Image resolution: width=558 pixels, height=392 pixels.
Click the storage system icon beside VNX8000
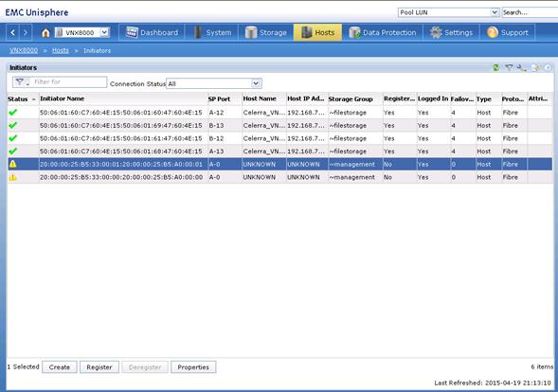tap(60, 33)
